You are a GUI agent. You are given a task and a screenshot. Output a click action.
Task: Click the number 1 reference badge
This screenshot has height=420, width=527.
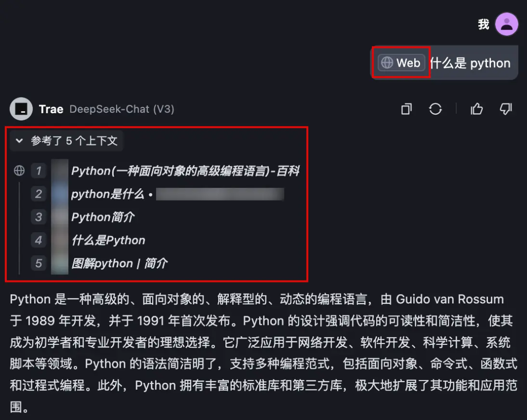coord(39,171)
